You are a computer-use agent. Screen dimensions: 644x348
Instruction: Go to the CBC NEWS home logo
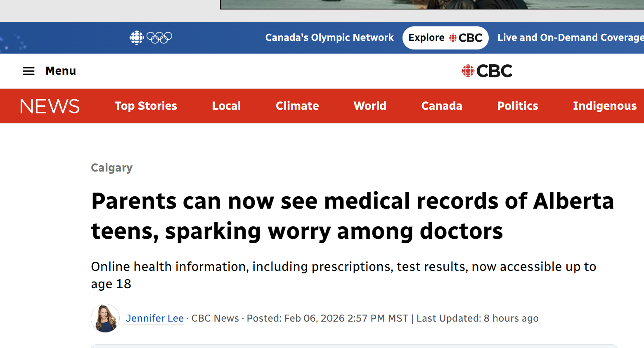tap(50, 106)
